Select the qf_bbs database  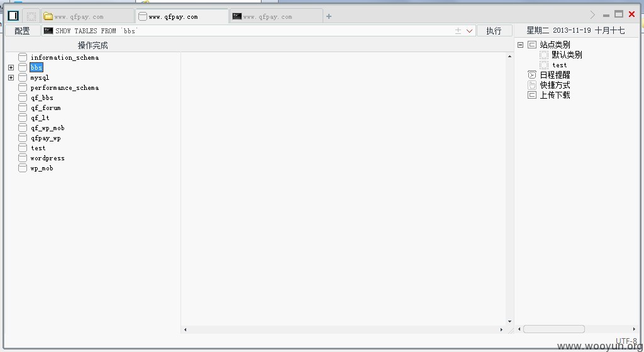[42, 97]
